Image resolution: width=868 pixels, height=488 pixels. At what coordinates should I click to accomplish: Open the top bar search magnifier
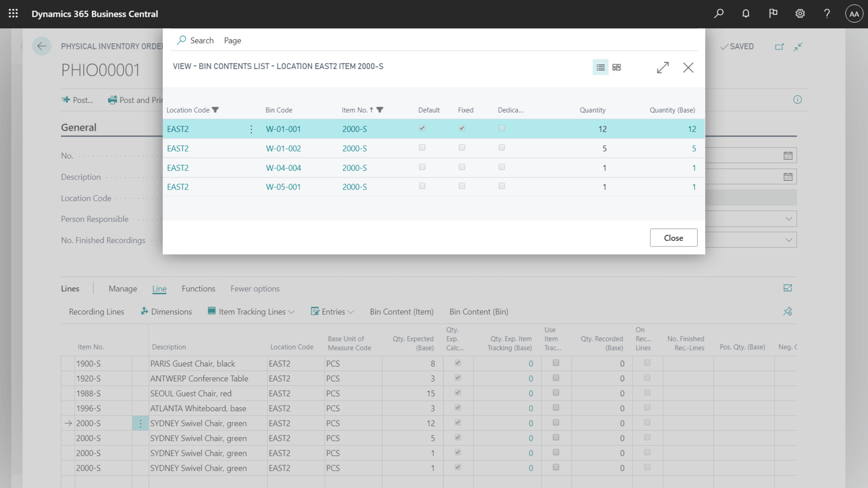(x=719, y=14)
